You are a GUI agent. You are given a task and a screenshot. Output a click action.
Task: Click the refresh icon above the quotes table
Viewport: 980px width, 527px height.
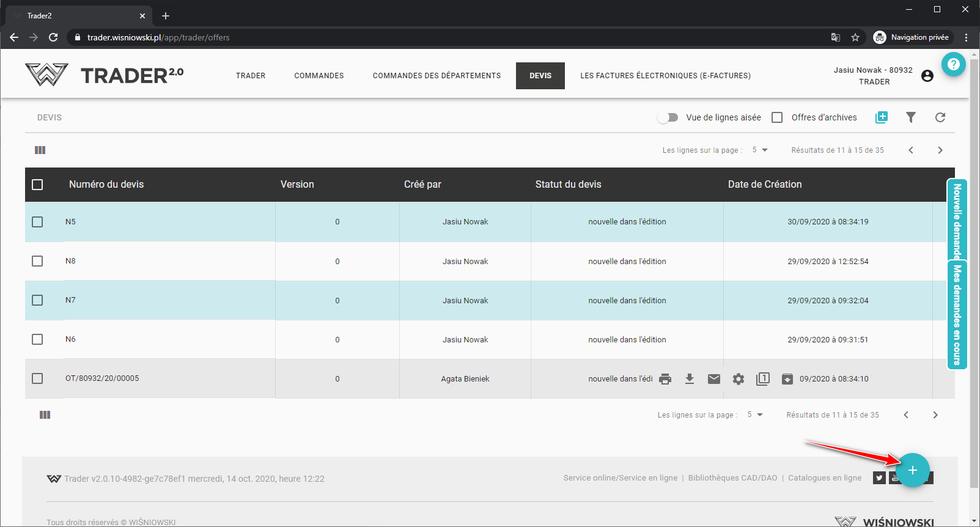coord(940,117)
